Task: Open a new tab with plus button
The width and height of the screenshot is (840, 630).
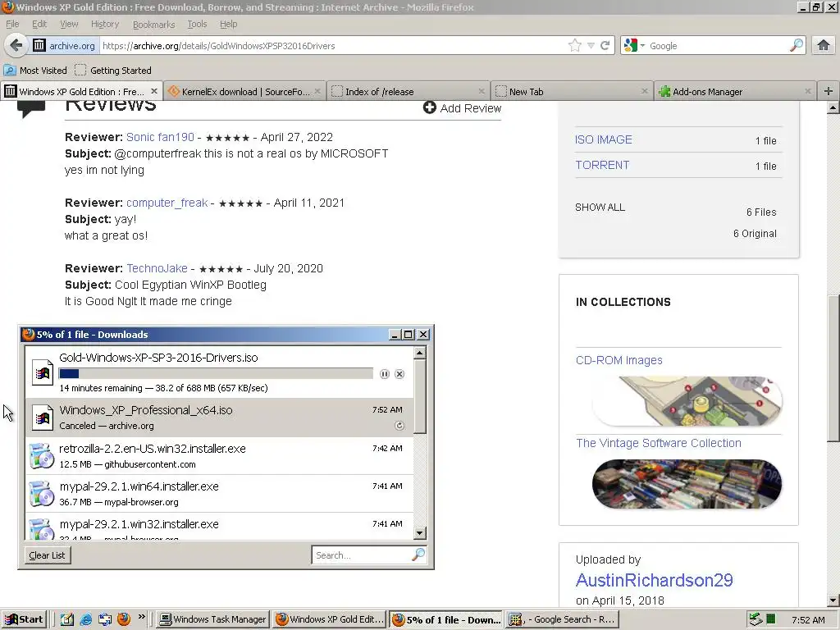Action: coord(829,91)
